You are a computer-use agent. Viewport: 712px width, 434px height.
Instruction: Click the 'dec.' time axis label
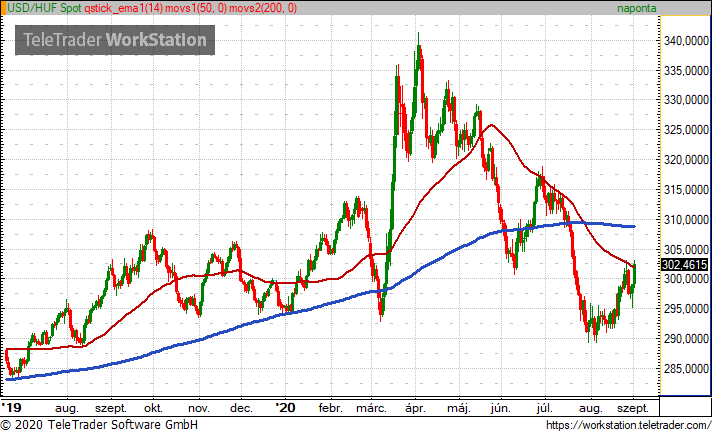[241, 408]
